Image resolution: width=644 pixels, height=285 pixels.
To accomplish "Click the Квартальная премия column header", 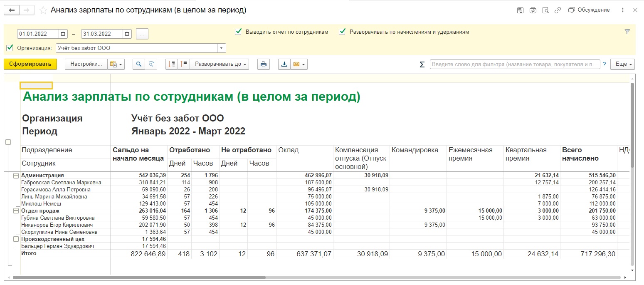I will click(x=526, y=154).
